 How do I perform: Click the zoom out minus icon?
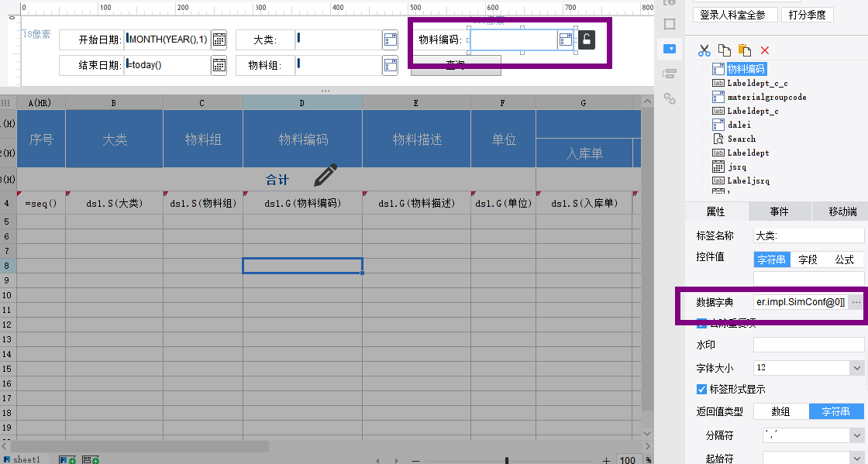(x=415, y=460)
